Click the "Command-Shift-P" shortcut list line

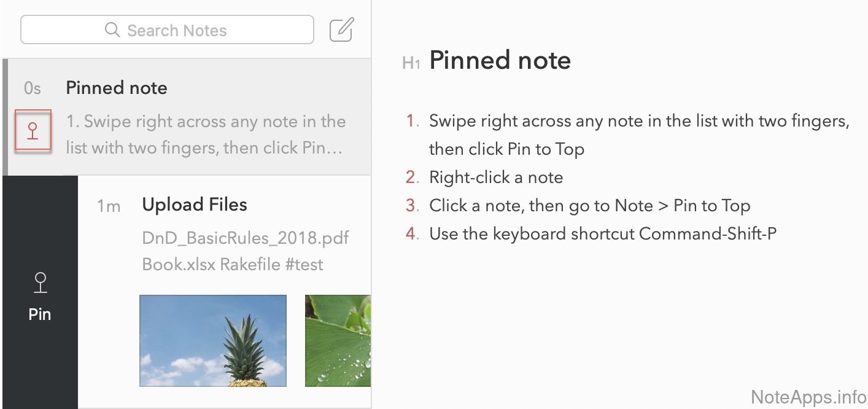tap(603, 234)
